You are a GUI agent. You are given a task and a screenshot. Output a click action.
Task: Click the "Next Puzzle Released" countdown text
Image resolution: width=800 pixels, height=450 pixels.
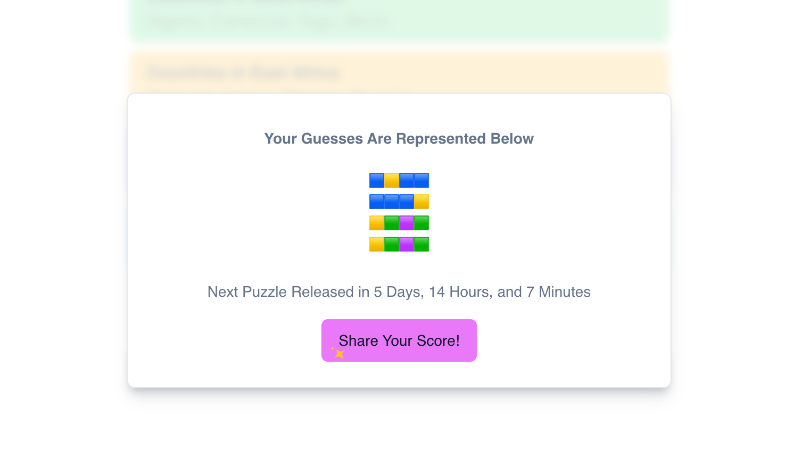[399, 292]
